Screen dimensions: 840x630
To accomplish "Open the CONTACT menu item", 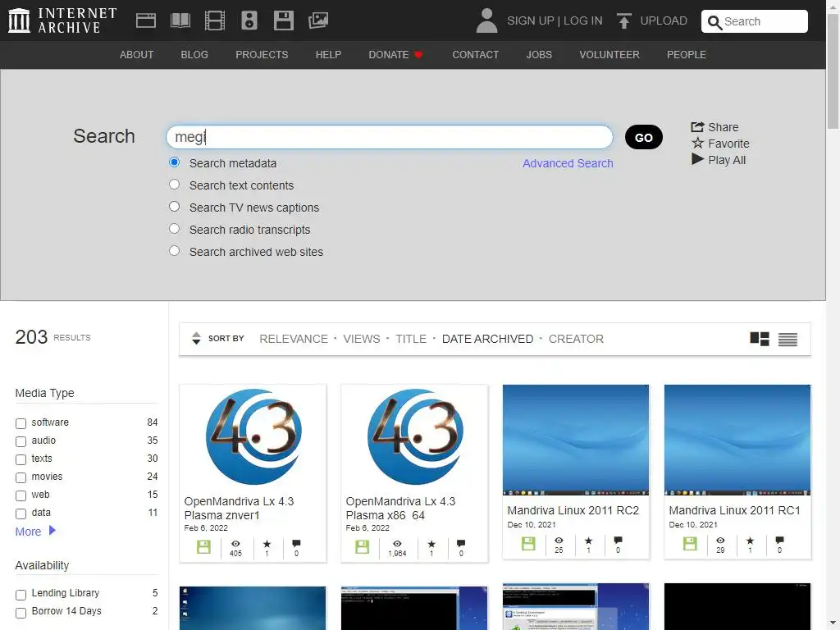I will point(476,55).
